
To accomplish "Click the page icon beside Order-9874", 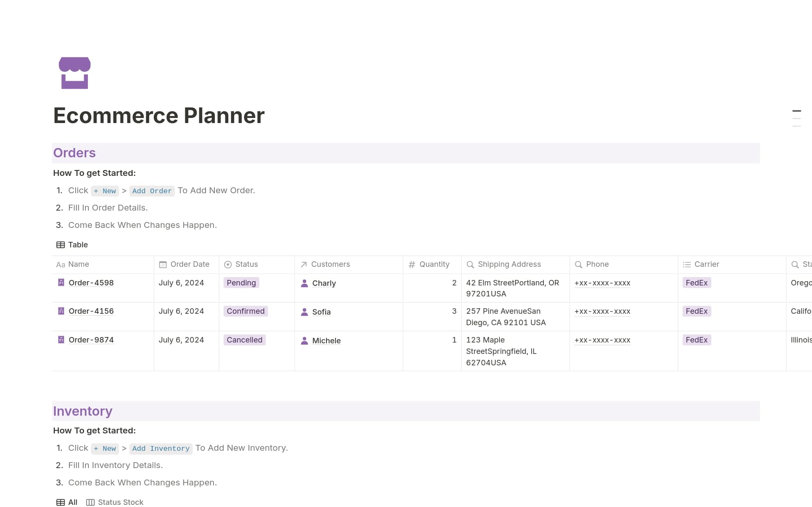I will point(61,340).
